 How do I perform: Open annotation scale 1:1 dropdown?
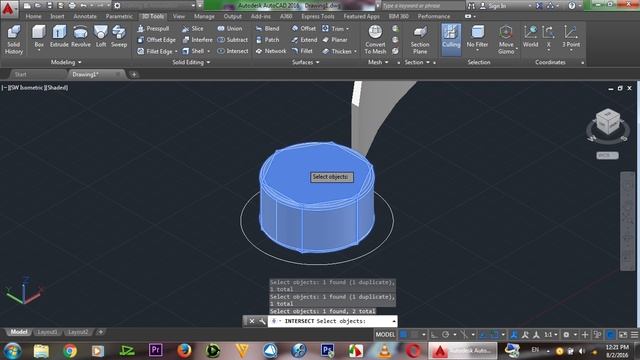550,335
